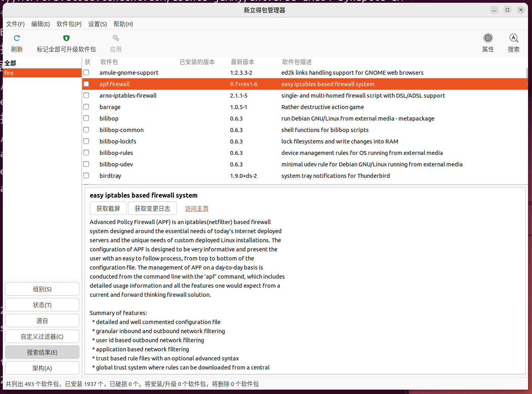Viewport: 532px width, 394px height.
Task: Follow the 访问主页 link
Action: 197,209
